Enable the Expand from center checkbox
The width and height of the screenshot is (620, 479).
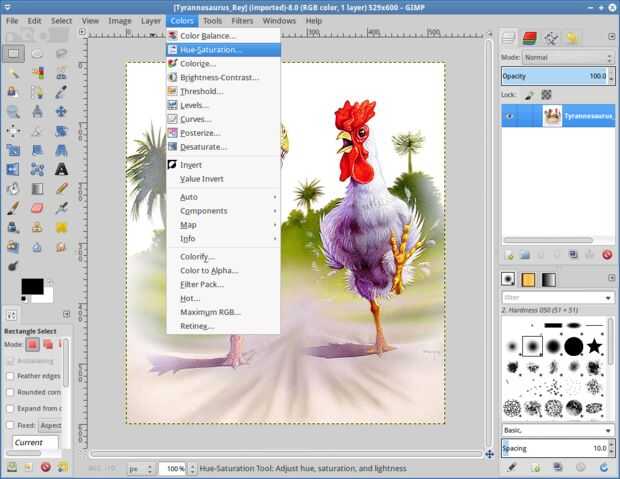click(x=10, y=409)
